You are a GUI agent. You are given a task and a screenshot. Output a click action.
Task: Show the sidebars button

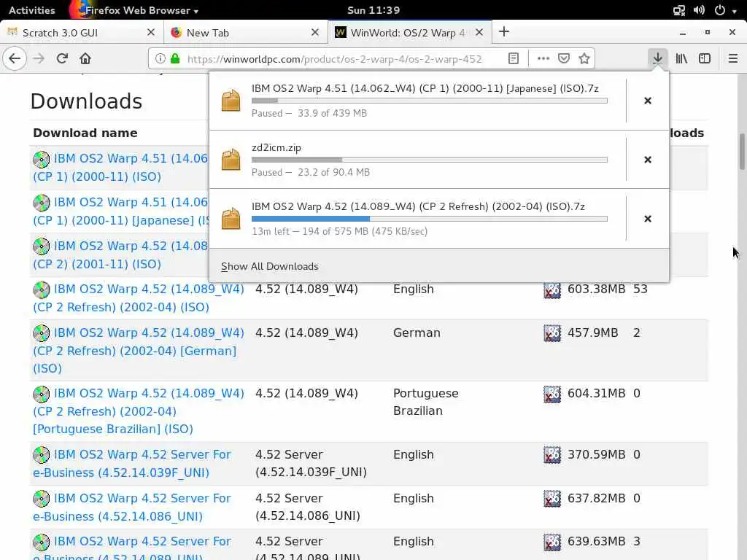coord(705,58)
